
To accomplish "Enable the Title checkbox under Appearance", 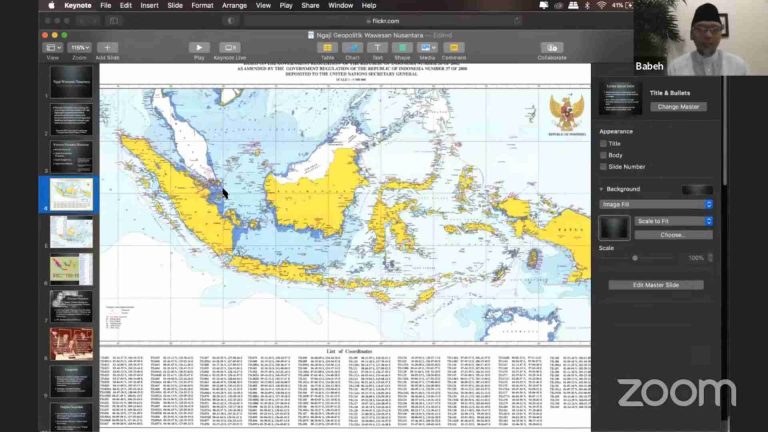I will [603, 143].
